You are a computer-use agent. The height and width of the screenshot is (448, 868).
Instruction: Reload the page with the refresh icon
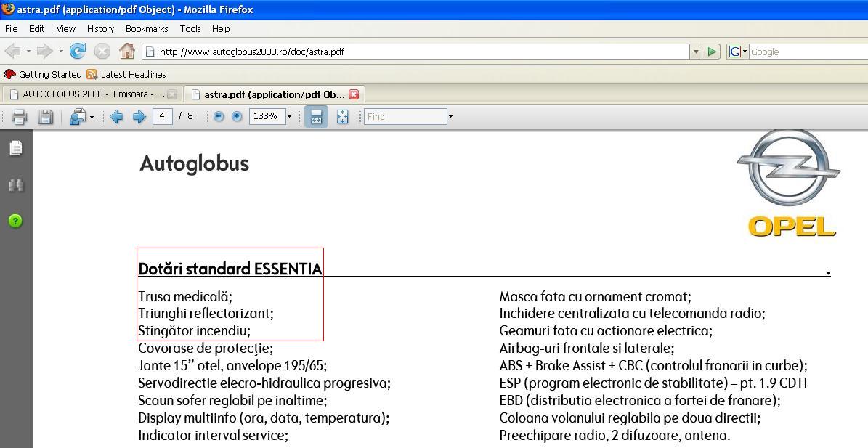78,52
